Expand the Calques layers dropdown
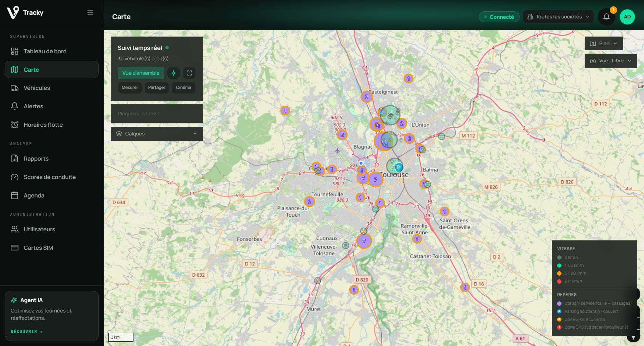644x346 pixels. [157, 134]
